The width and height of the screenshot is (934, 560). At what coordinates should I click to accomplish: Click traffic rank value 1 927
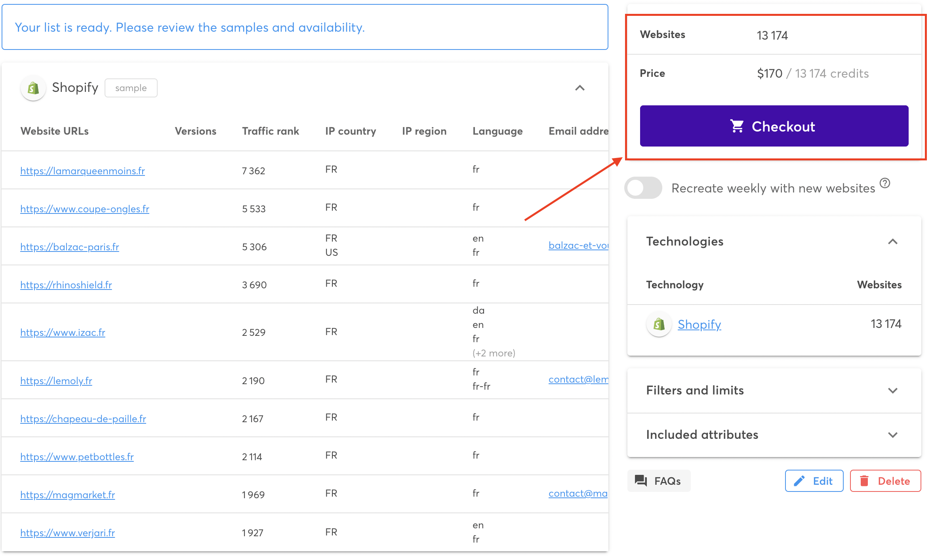[x=253, y=533]
